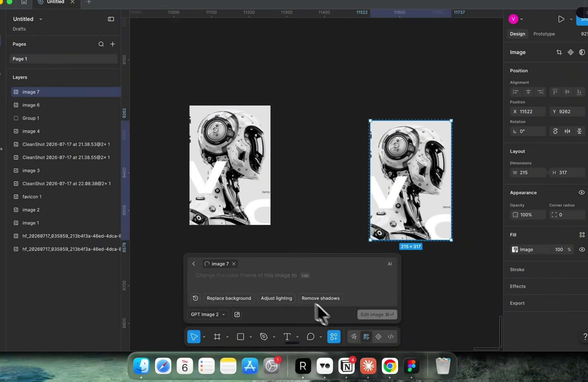The height and width of the screenshot is (382, 588).
Task: Open user avatar dropdown
Action: click(x=521, y=19)
